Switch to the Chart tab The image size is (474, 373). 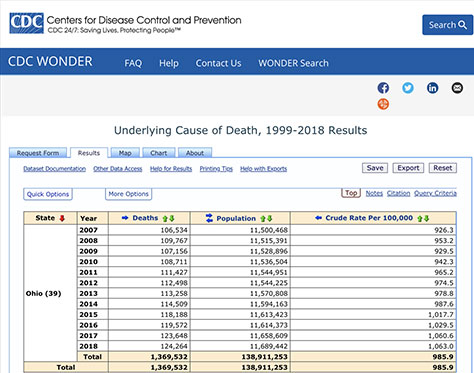pyautogui.click(x=159, y=153)
